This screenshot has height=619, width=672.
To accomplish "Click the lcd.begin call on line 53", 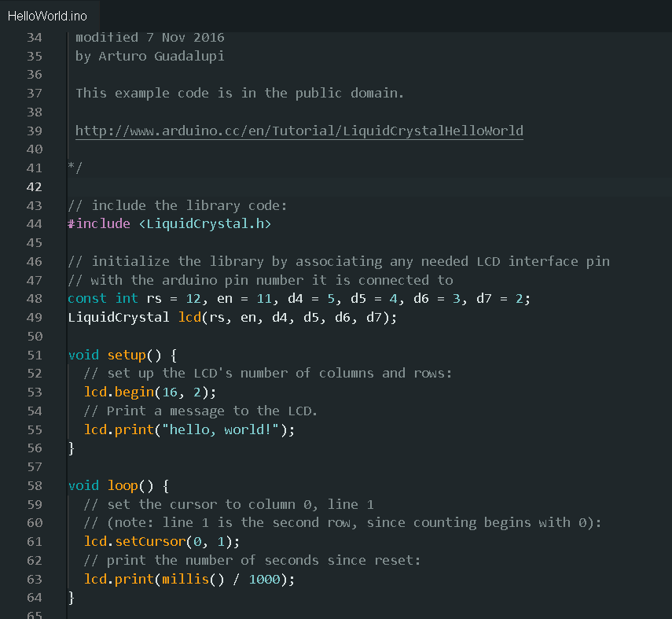I will coord(150,392).
